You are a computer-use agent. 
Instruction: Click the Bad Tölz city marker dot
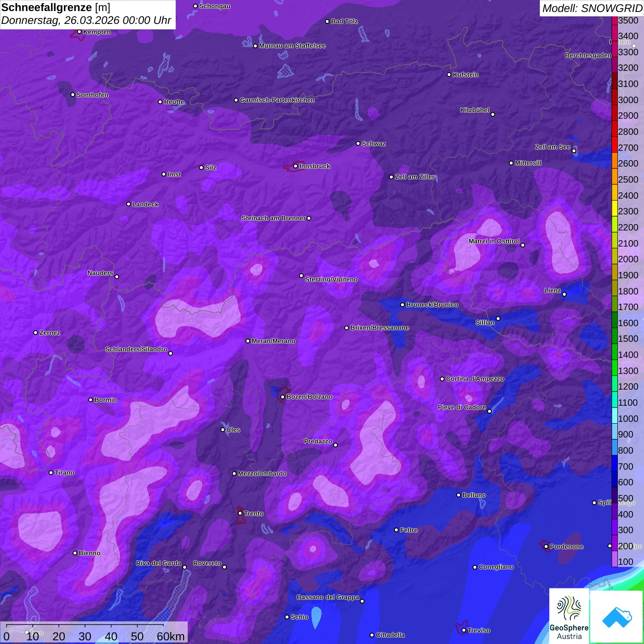[327, 21]
